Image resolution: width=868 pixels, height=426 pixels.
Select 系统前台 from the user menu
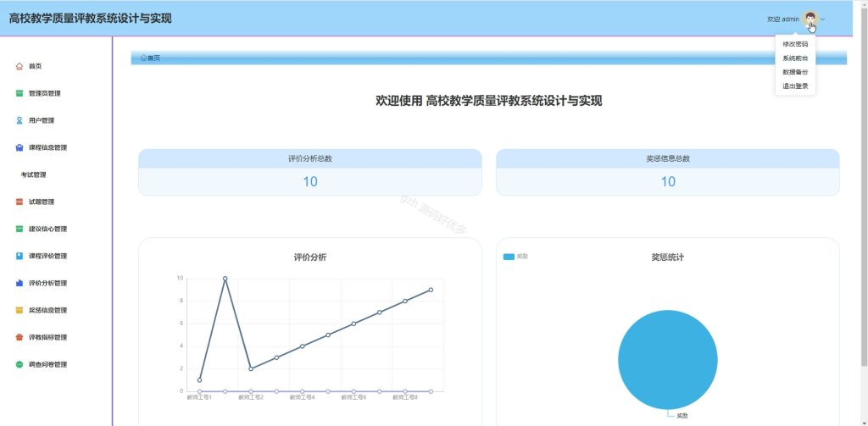coord(795,58)
